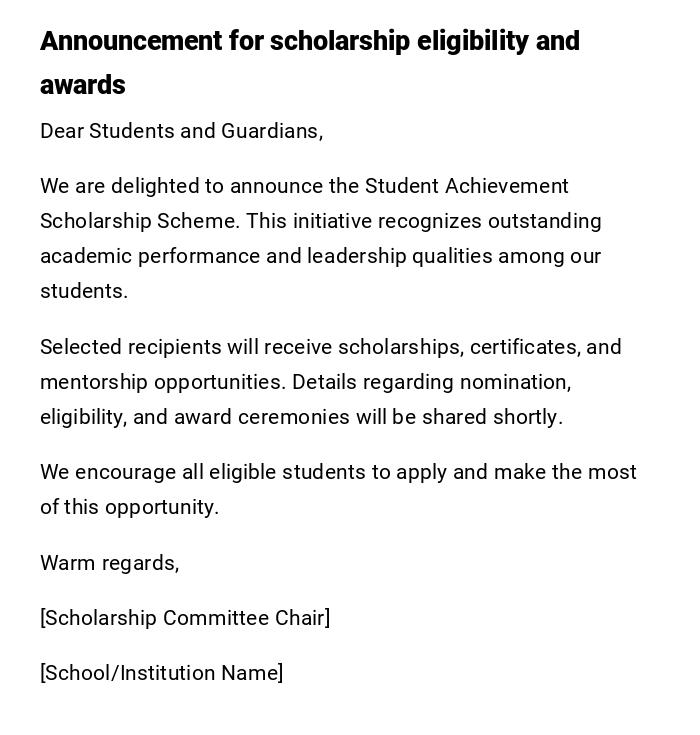Screen dimensions: 700x735
Task: Select the '[Scholarship Committee Chair]' placeholder
Action: (185, 619)
